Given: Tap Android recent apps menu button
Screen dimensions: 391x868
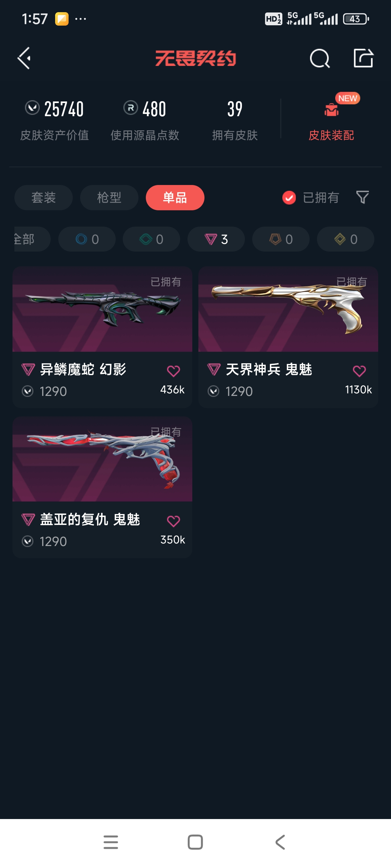Looking at the screenshot, I should 111,842.
